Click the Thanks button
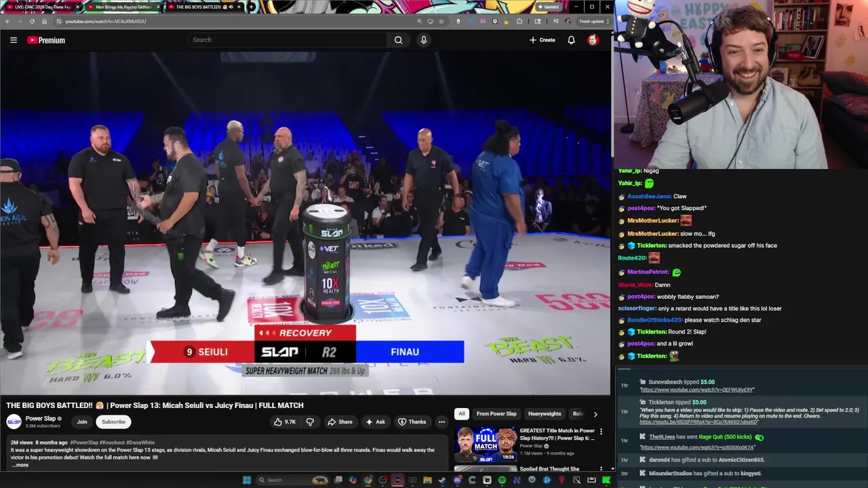 click(x=412, y=422)
